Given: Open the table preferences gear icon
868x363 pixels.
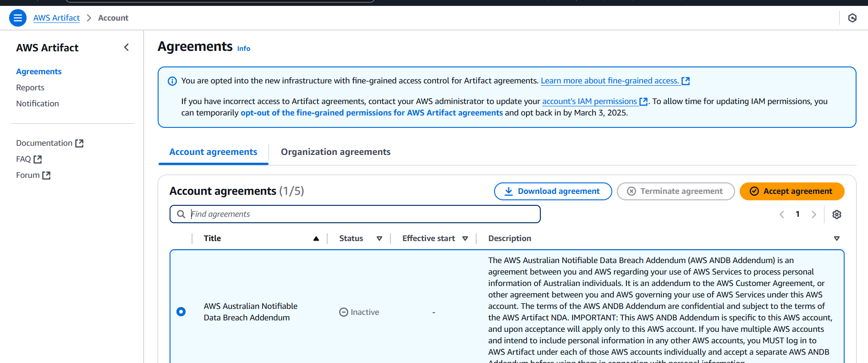Looking at the screenshot, I should click(x=837, y=214).
